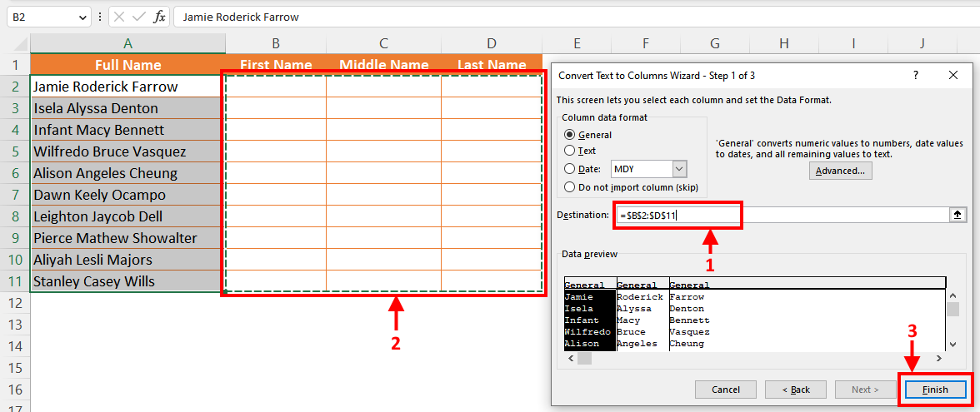The width and height of the screenshot is (980, 412).
Task: Select column D header
Action: click(492, 43)
